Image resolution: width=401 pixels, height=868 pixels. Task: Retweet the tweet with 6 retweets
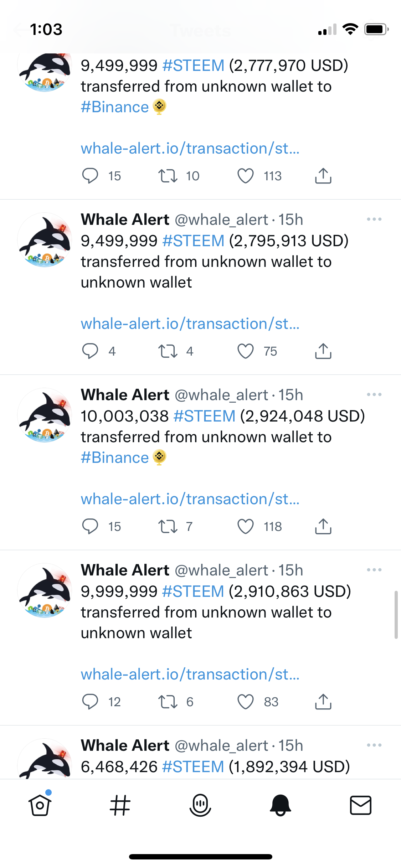coord(168,702)
